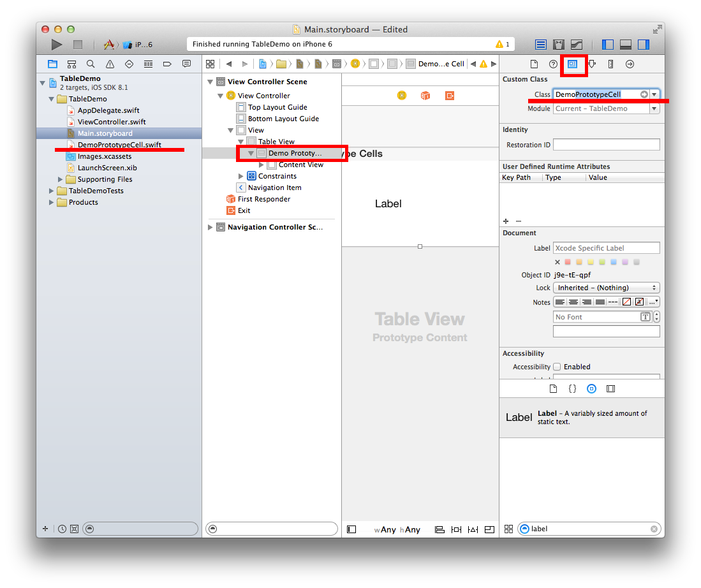Image resolution: width=701 pixels, height=588 pixels.
Task: Open the Quick Help inspector tab
Action: 553,64
